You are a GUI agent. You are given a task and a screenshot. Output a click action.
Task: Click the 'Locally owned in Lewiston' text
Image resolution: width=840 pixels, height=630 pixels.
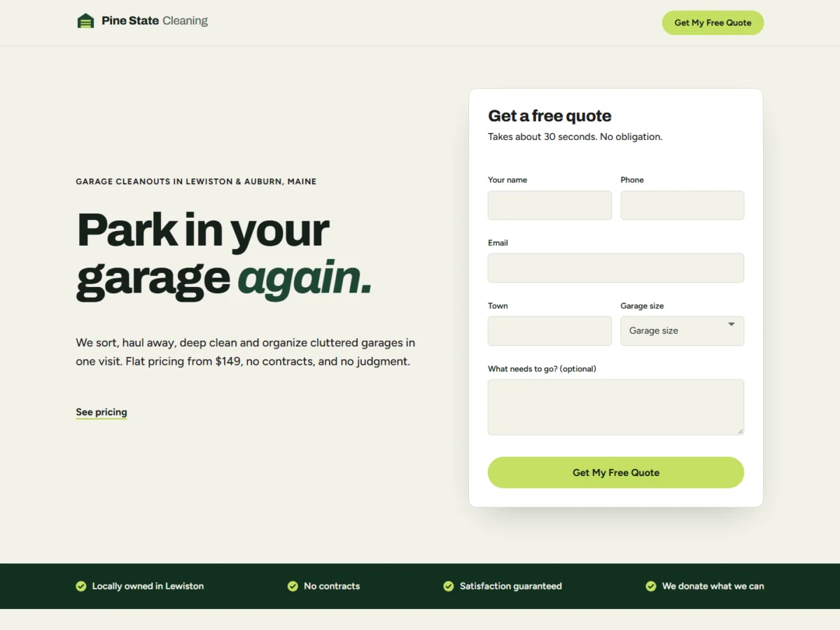tap(148, 586)
